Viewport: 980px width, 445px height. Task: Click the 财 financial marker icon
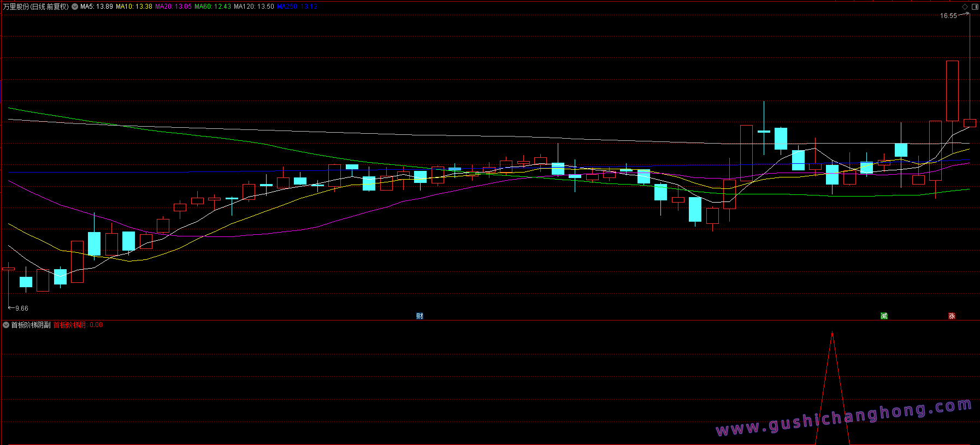pos(420,316)
